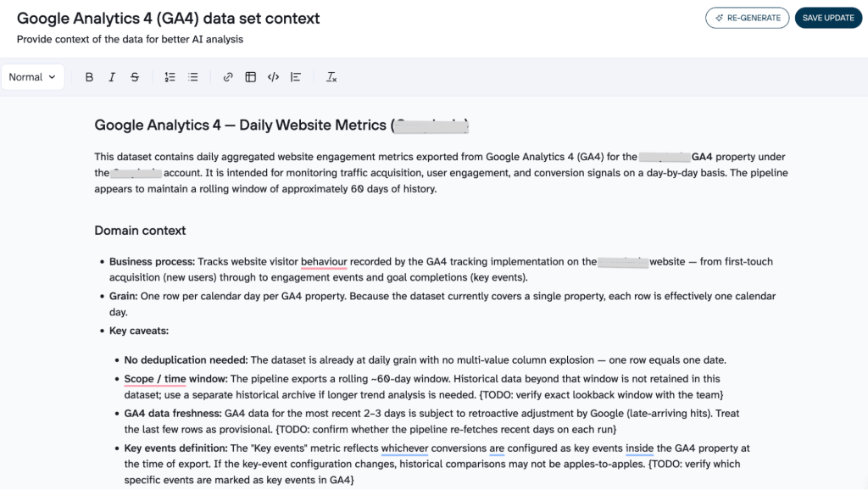Toggle the code block icon
868x490 pixels.
(273, 77)
